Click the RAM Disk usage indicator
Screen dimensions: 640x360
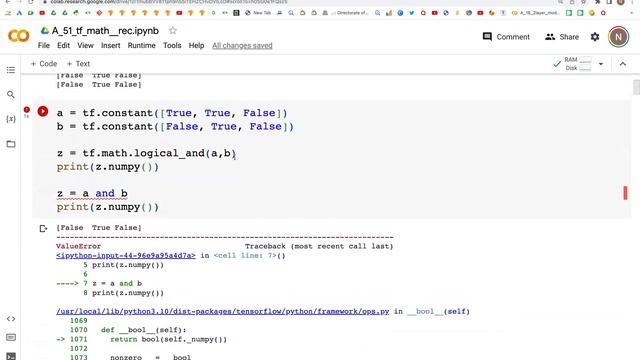click(578, 64)
